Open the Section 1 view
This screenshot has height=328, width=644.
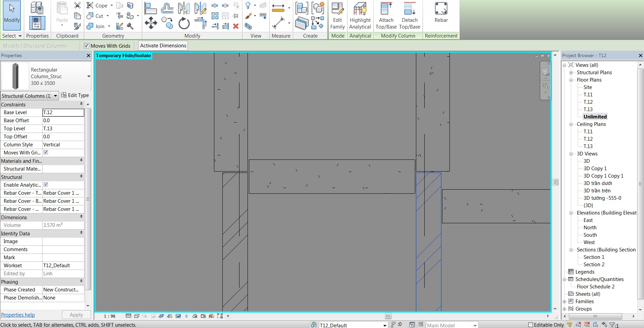pyautogui.click(x=594, y=257)
